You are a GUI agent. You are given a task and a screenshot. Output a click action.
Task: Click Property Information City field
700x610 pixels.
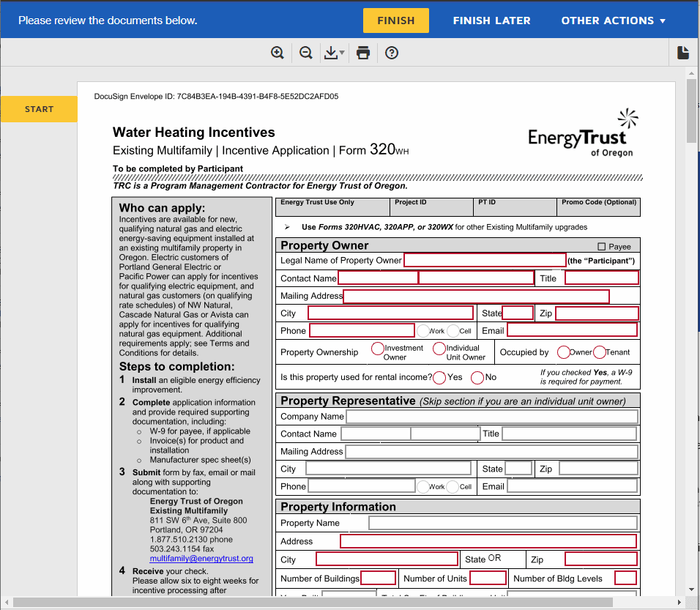click(x=387, y=559)
